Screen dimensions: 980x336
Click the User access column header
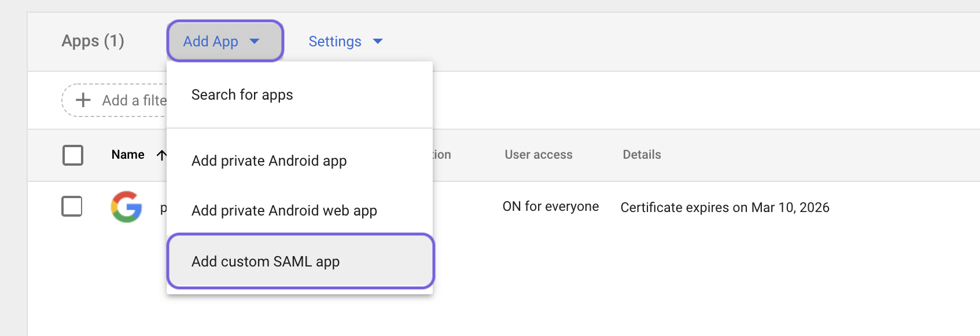(x=538, y=155)
